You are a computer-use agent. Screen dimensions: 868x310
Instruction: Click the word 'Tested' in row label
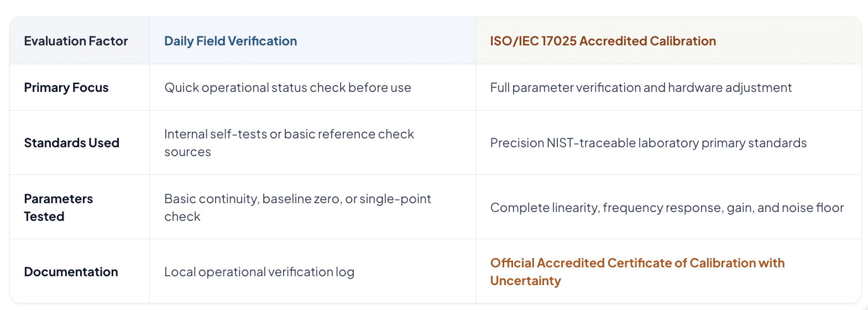pos(44,216)
